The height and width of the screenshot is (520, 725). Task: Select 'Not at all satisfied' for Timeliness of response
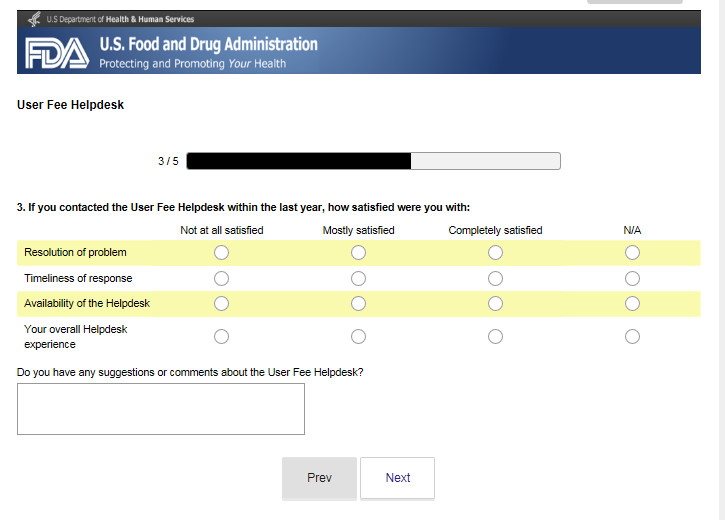[222, 278]
